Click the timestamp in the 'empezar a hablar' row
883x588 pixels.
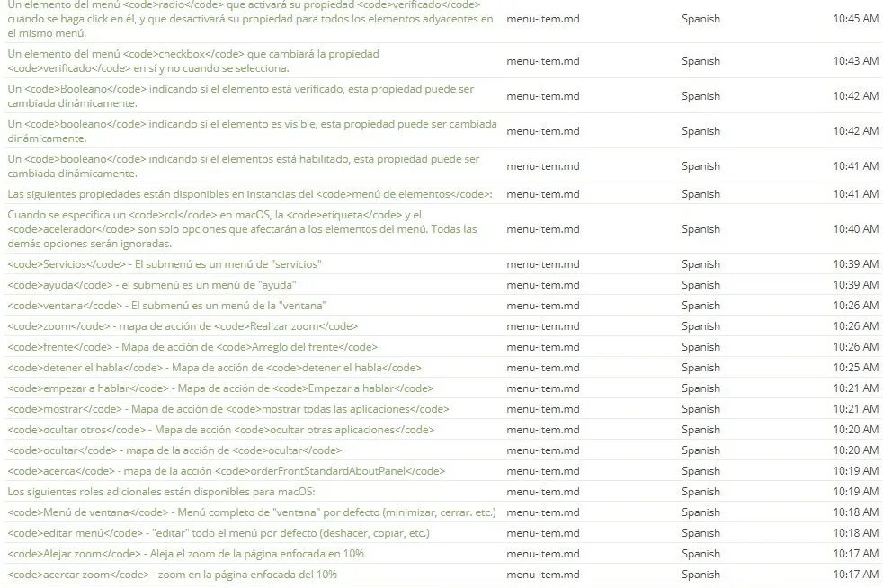[855, 388]
